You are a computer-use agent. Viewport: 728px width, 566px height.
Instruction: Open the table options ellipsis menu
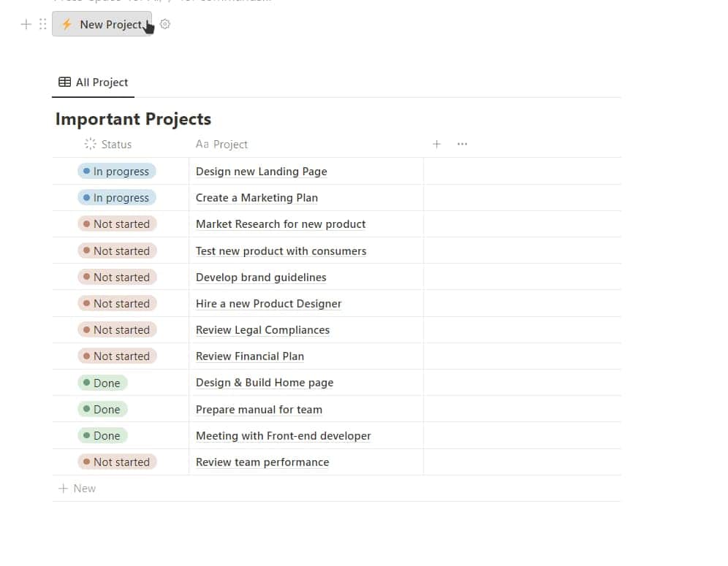462,144
